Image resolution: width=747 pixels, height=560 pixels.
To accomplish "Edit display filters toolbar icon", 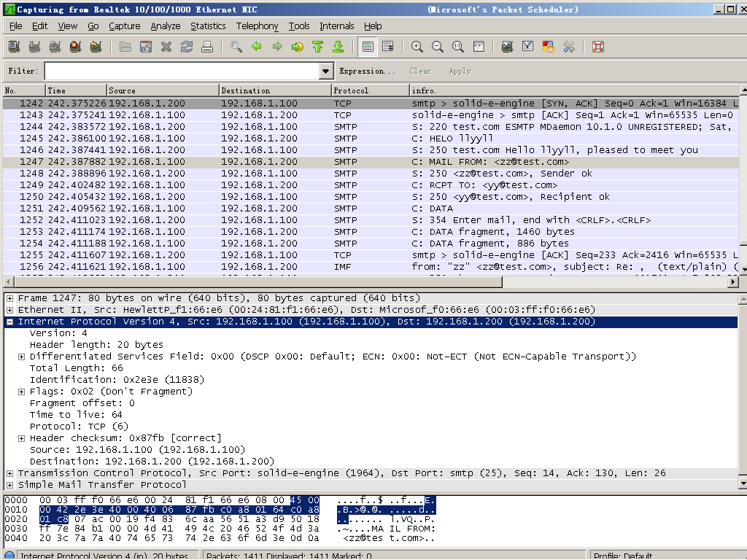I will [528, 47].
